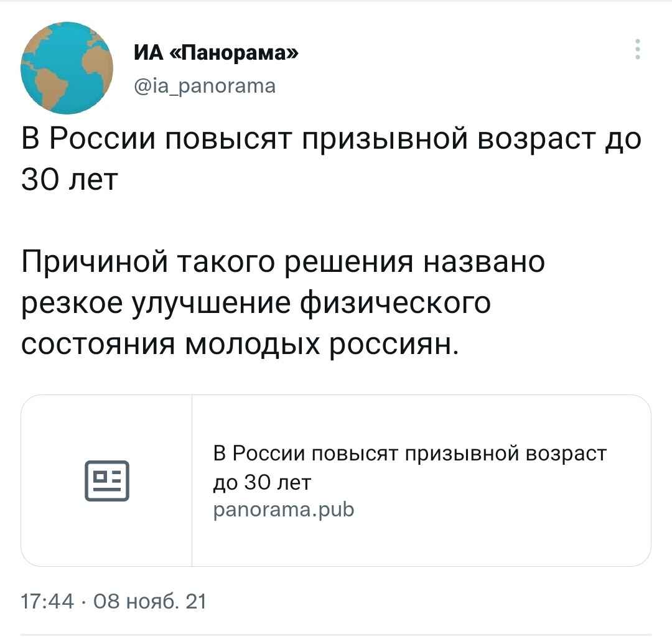Open the ИА «Панорама» profile name
This screenshot has height=639, width=672.
(217, 55)
